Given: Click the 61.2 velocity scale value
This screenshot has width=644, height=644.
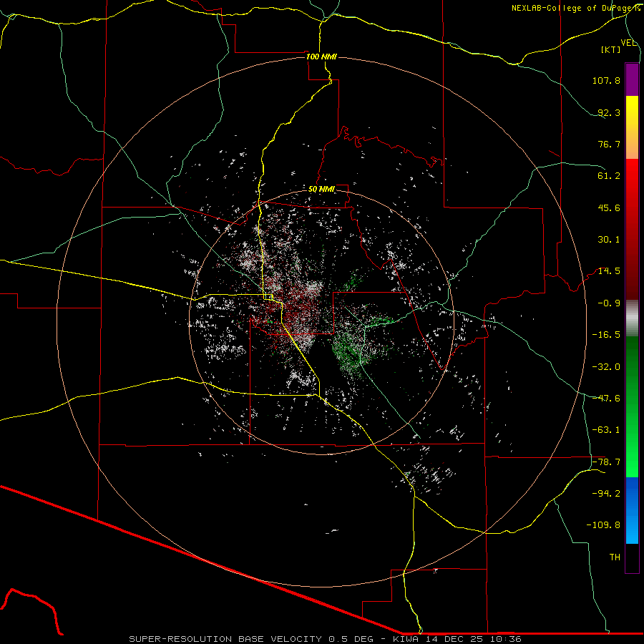Looking at the screenshot, I should tap(609, 176).
